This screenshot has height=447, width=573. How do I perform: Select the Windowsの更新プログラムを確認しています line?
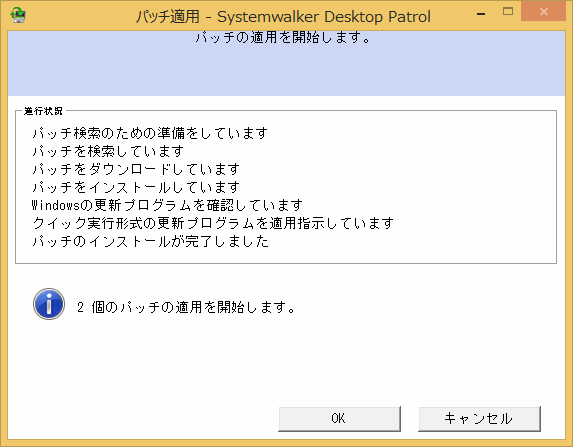click(167, 205)
